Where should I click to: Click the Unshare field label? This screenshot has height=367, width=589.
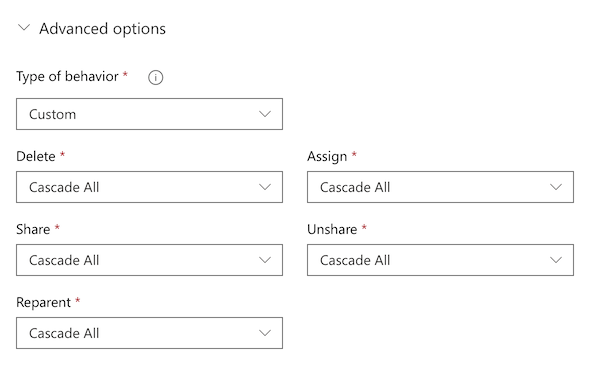coord(332,229)
